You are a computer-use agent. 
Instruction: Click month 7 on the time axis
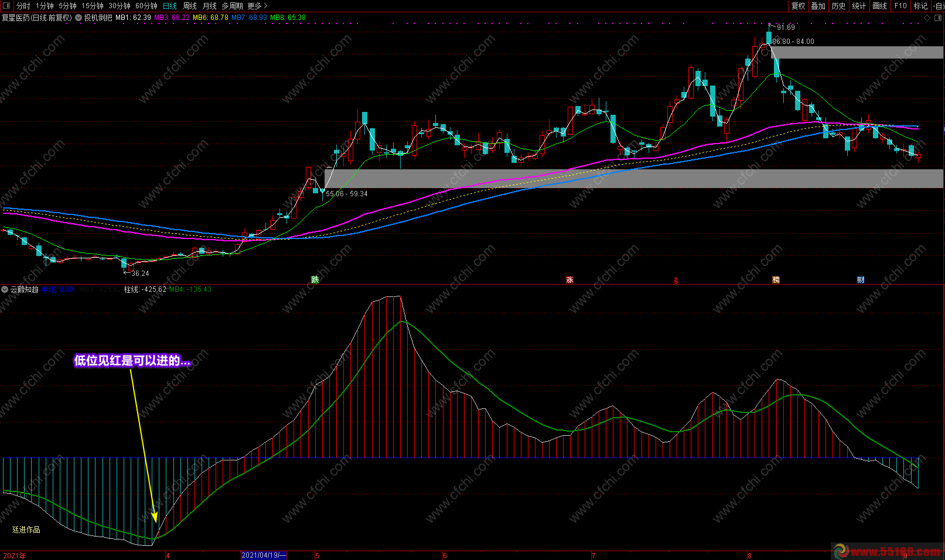pos(593,556)
